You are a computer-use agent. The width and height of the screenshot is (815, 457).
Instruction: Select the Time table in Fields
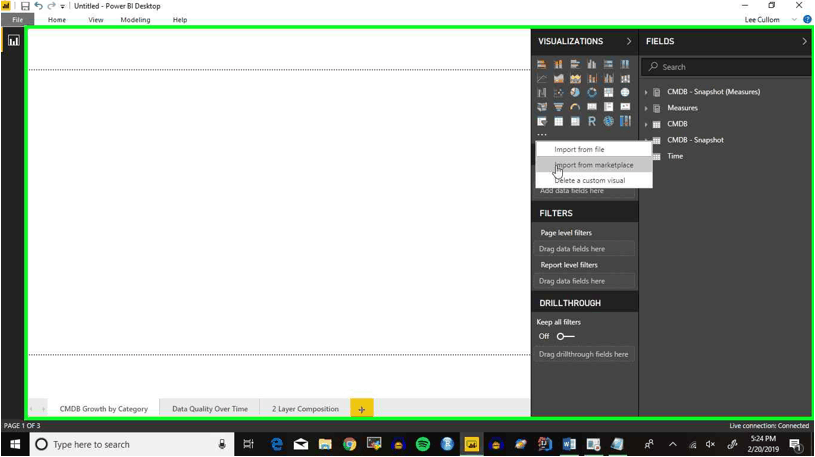point(675,156)
